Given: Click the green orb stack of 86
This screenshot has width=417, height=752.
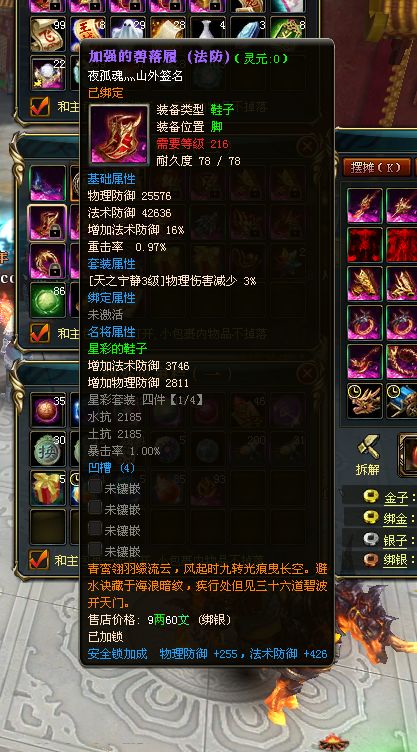Looking at the screenshot, I should (47, 300).
